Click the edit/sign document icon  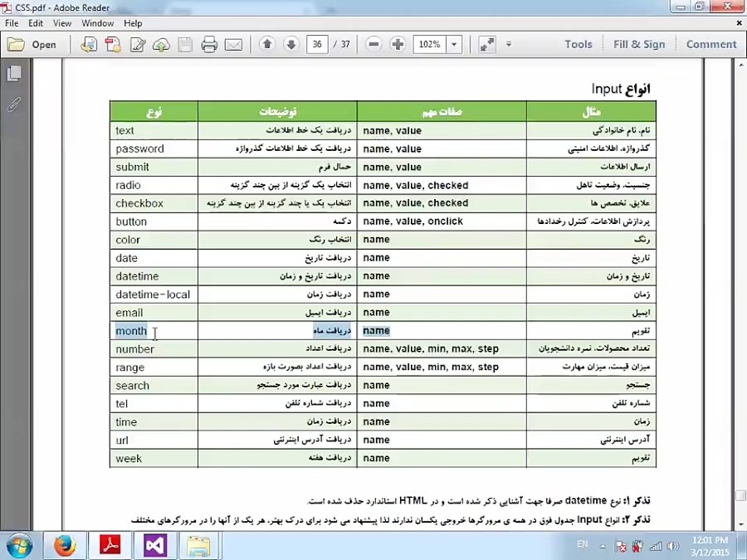[138, 45]
